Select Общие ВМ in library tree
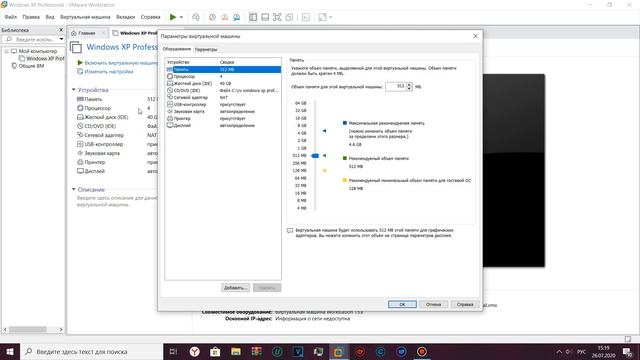The height and width of the screenshot is (360, 640). pyautogui.click(x=28, y=66)
